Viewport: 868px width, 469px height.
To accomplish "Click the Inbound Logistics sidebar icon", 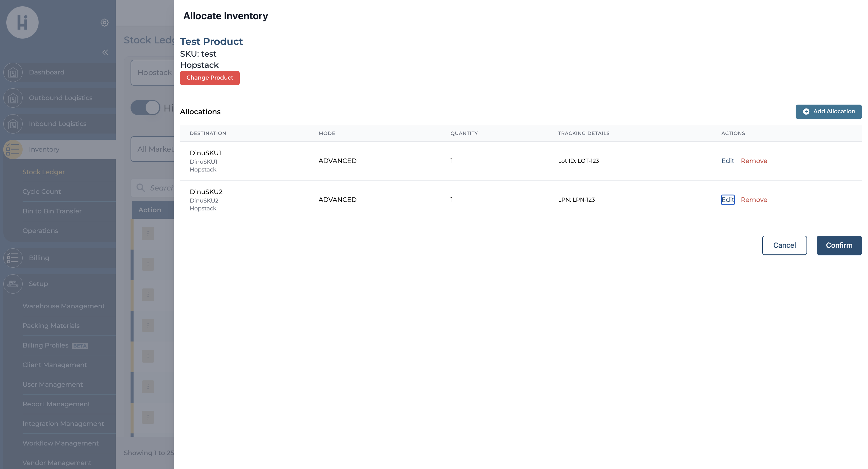I will (13, 124).
